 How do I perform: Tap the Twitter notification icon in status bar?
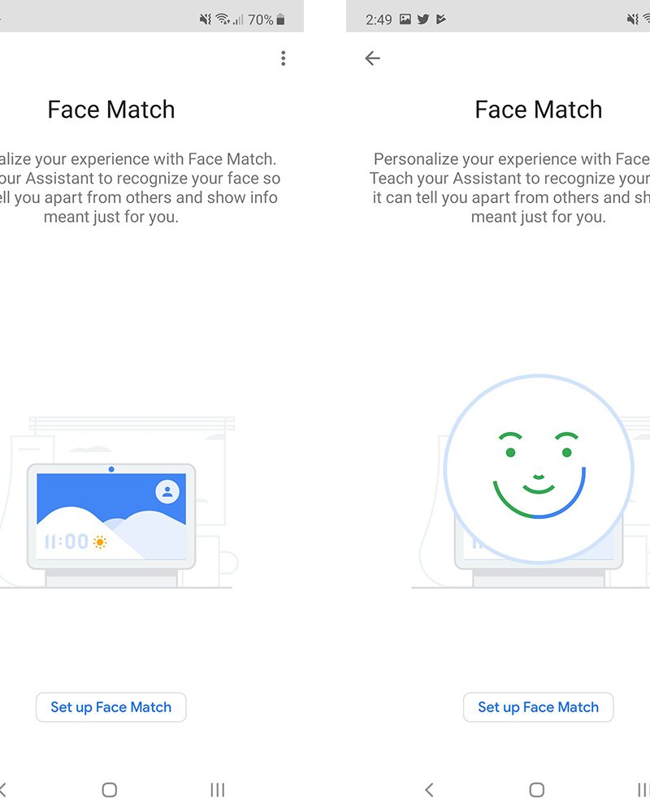[423, 19]
